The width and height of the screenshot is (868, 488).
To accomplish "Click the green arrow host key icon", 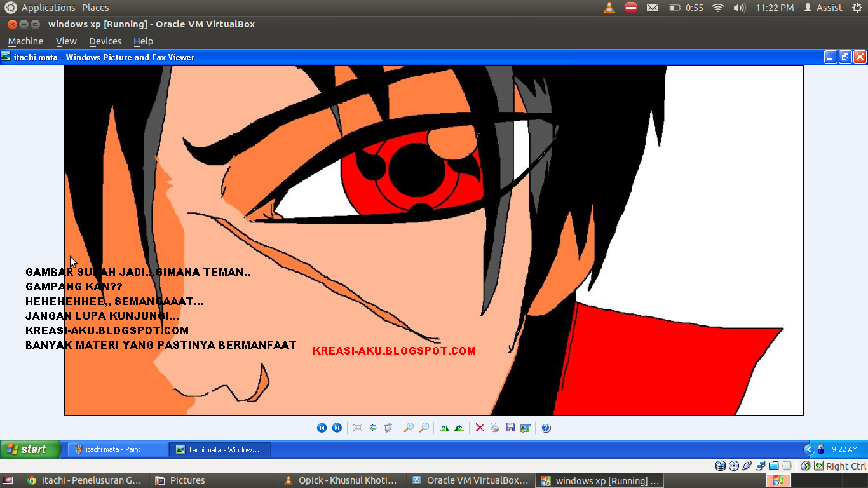I will (819, 466).
